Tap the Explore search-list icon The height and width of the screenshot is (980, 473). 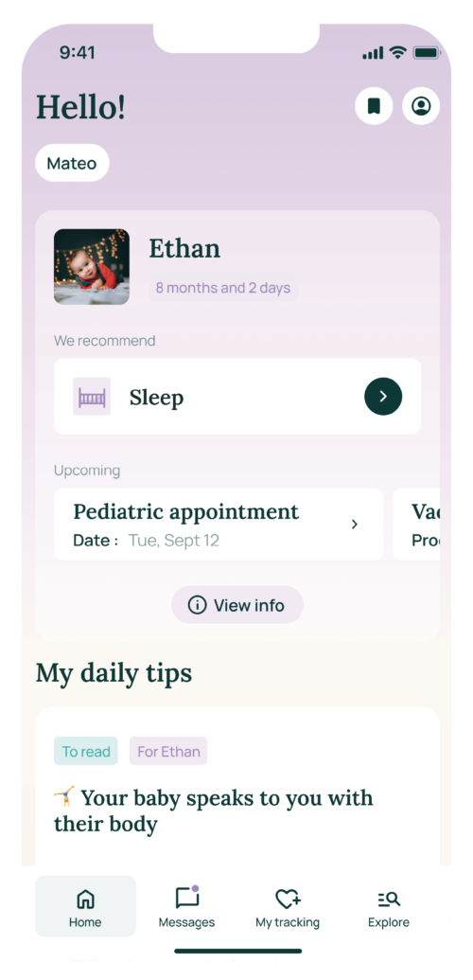(x=389, y=899)
